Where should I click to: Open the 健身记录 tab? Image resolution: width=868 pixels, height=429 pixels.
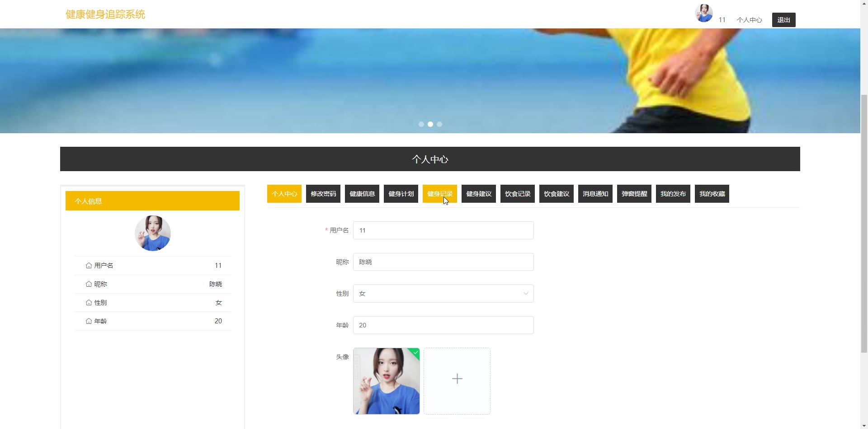point(440,194)
